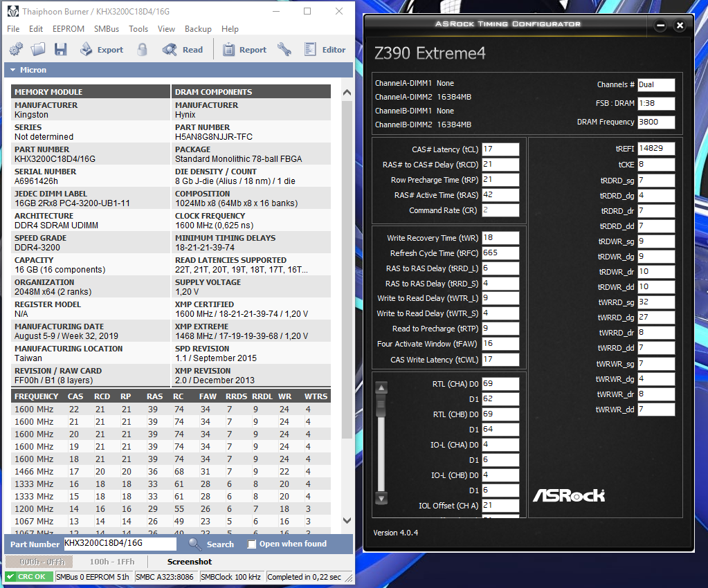The image size is (708, 588).
Task: Click the tWRWR_dd value field
Action: (x=656, y=410)
